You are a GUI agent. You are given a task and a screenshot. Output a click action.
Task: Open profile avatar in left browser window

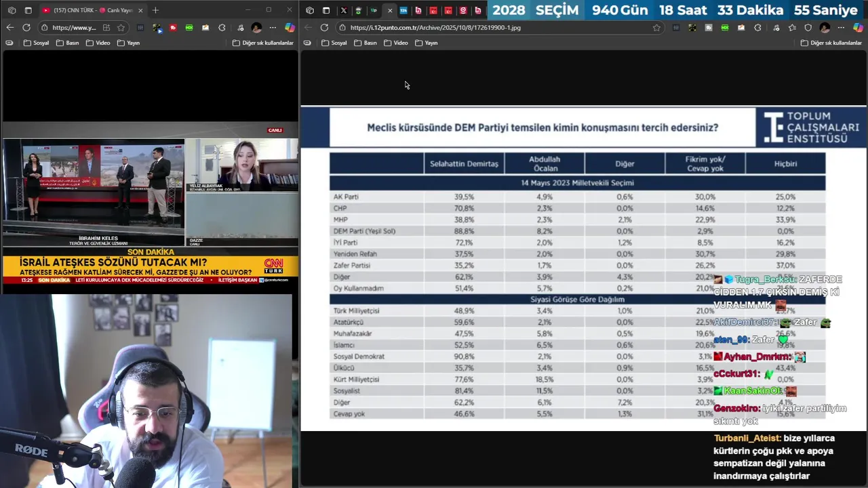click(256, 28)
